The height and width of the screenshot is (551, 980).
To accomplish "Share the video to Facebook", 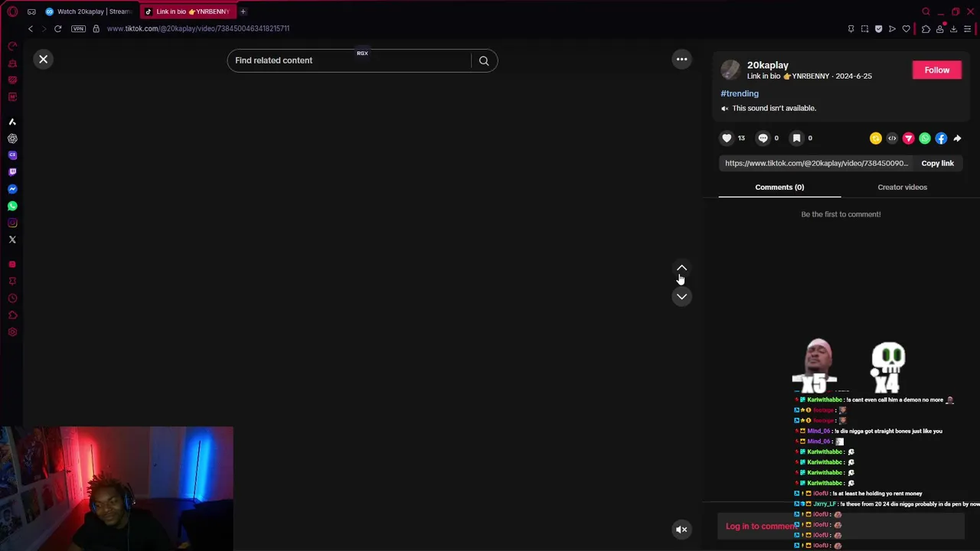I will [x=941, y=139].
